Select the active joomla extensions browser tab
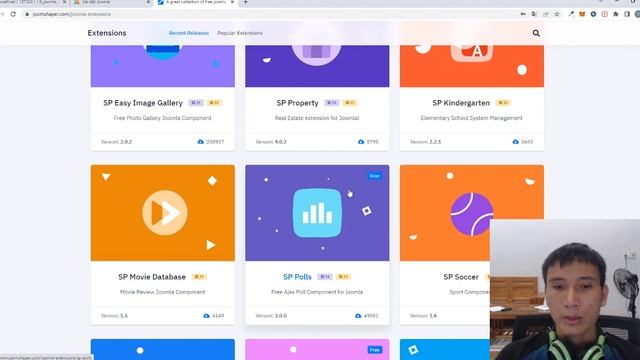 click(x=195, y=2)
